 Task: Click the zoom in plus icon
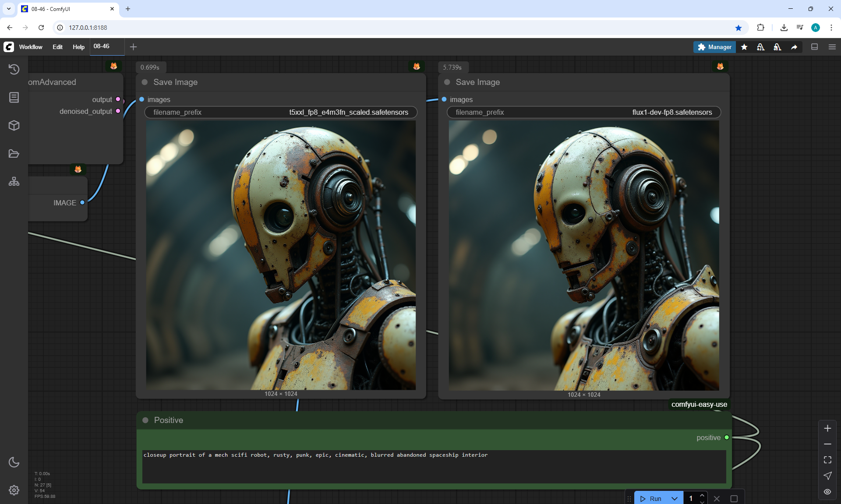coord(827,428)
